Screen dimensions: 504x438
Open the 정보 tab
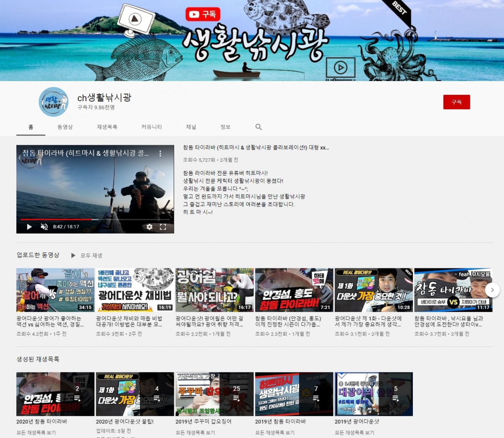(x=226, y=127)
